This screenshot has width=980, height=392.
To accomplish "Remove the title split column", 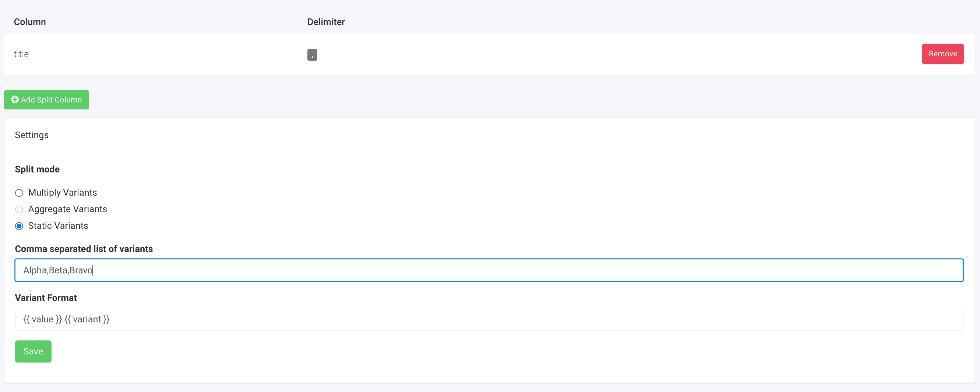I will click(942, 54).
